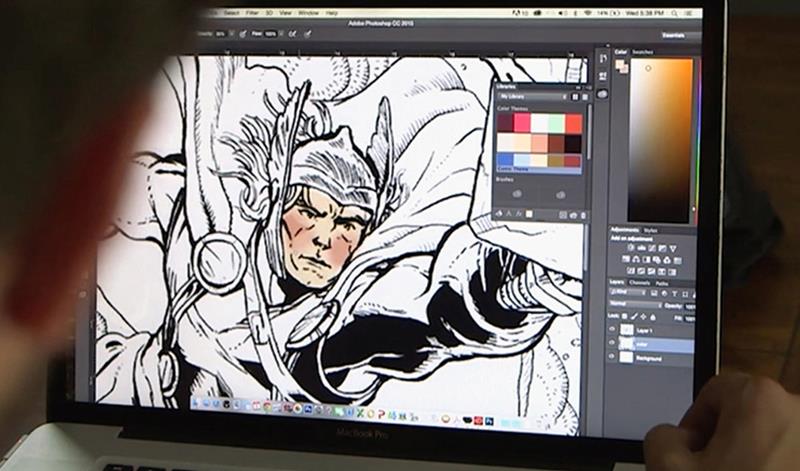
Task: Open the Window menu
Action: (308, 13)
